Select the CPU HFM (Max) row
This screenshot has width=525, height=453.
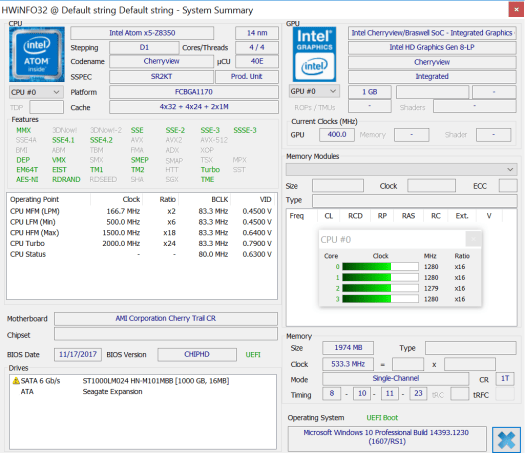(141, 233)
